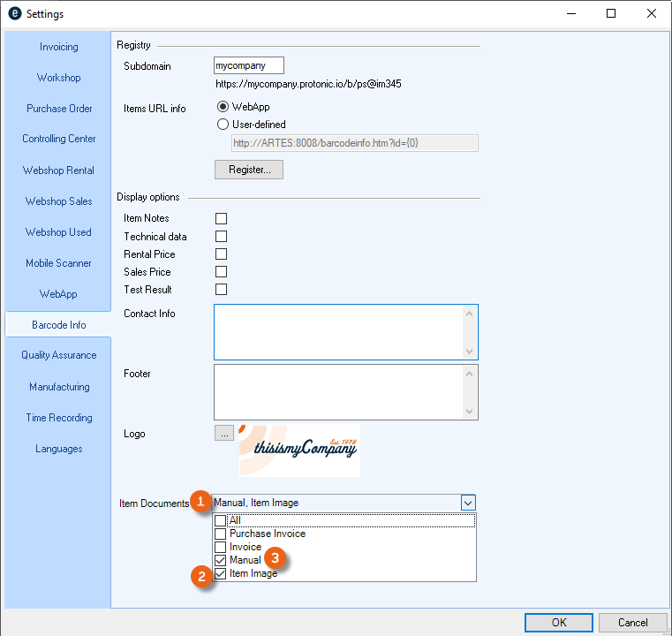Go to the Mobile Scanner tab
672x636 pixels.
point(58,263)
